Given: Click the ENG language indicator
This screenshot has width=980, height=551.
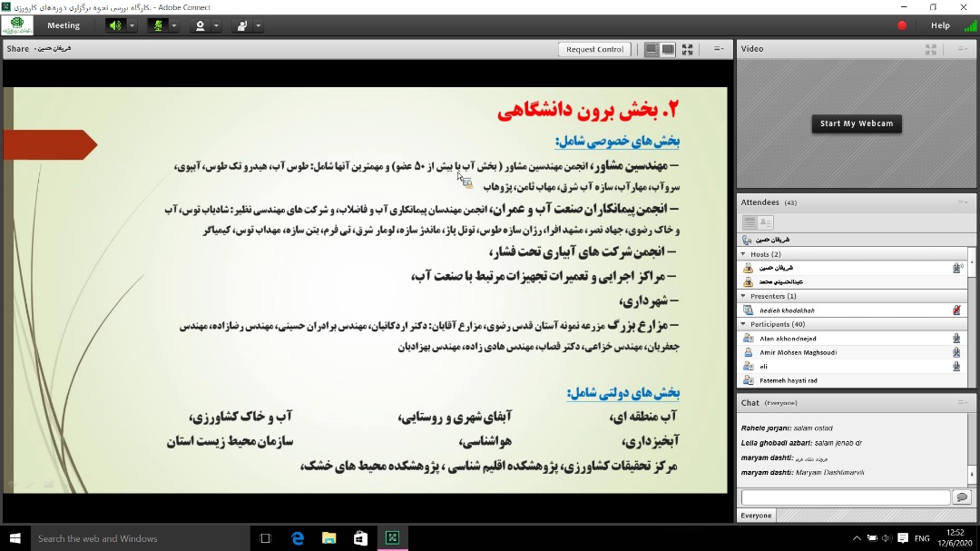Looking at the screenshot, I should 922,538.
